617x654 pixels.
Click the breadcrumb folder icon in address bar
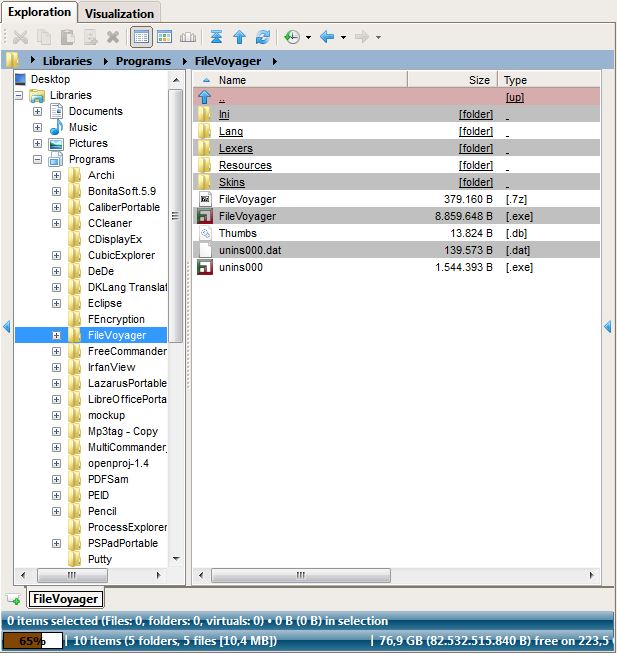pos(13,60)
